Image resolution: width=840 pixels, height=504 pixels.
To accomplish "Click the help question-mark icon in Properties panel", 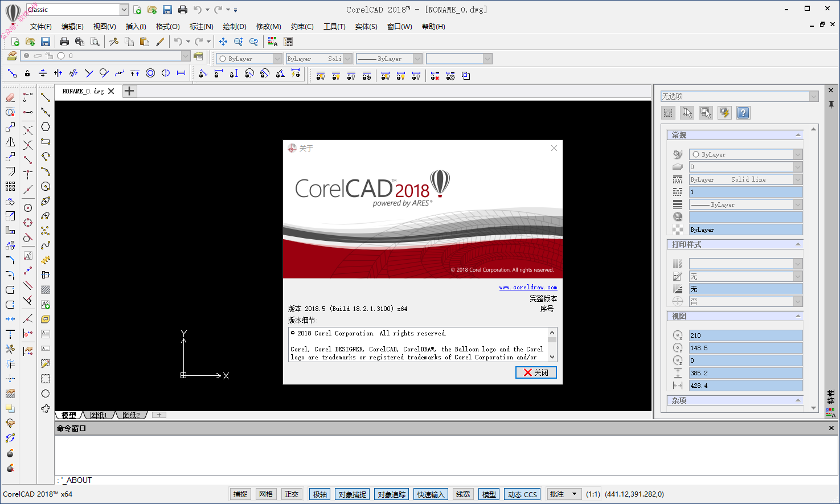I will [743, 113].
